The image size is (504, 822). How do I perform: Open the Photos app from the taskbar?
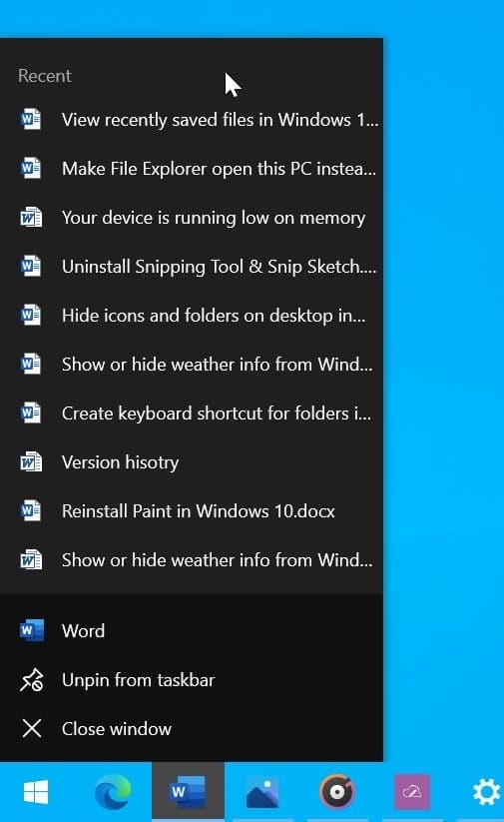point(262,792)
